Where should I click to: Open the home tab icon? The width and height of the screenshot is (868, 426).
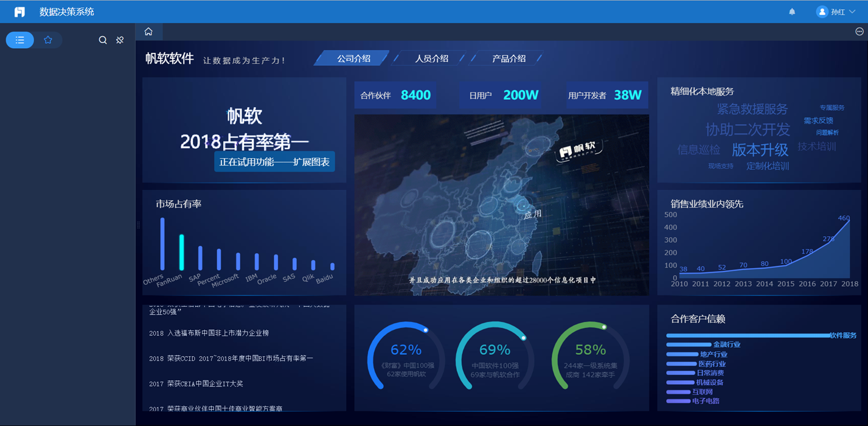148,32
